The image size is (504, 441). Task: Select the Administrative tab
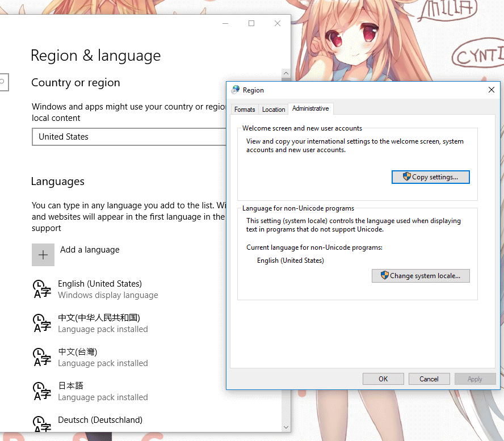point(310,108)
